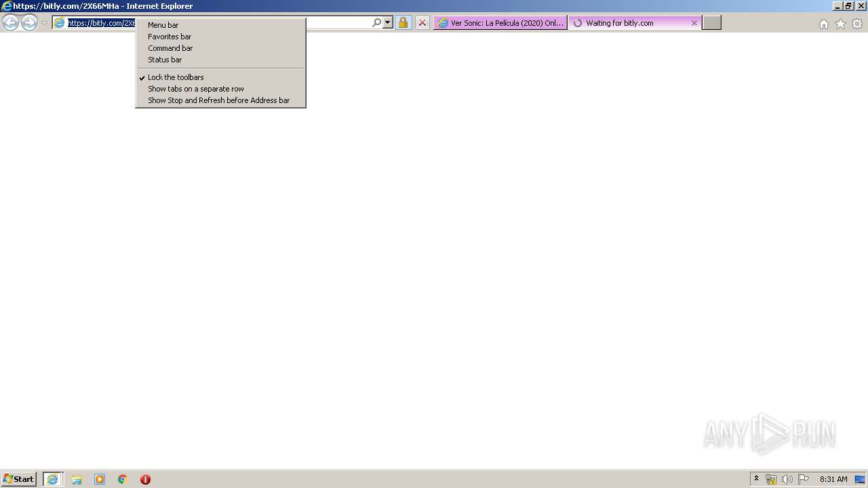Enable the Menu bar option
The image size is (868, 488).
coord(220,25)
